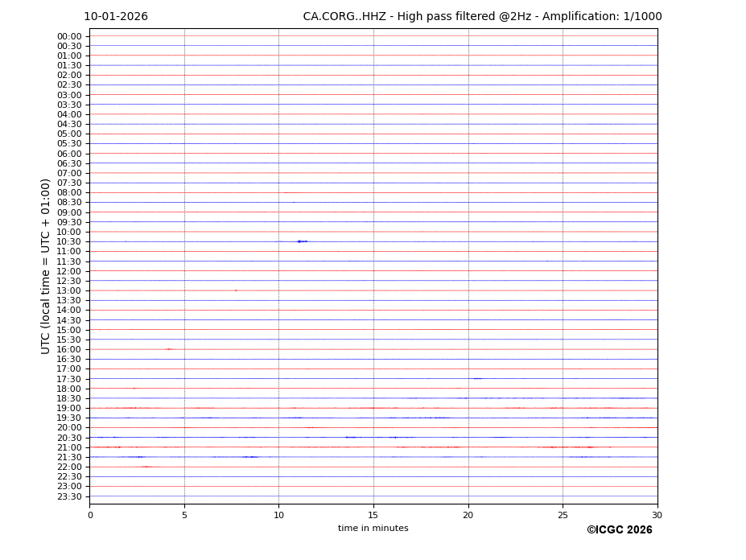
Task: Click the 5 tick on the minutes axis
Action: pyautogui.click(x=184, y=516)
